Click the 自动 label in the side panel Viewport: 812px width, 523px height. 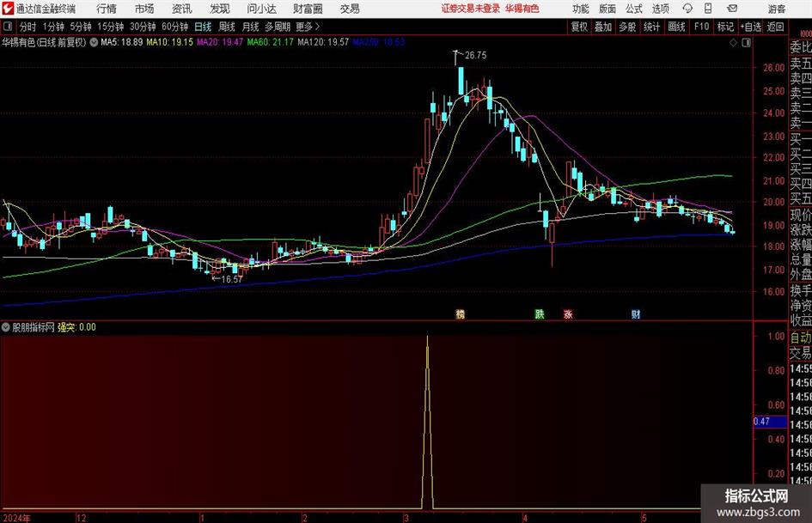click(x=801, y=338)
